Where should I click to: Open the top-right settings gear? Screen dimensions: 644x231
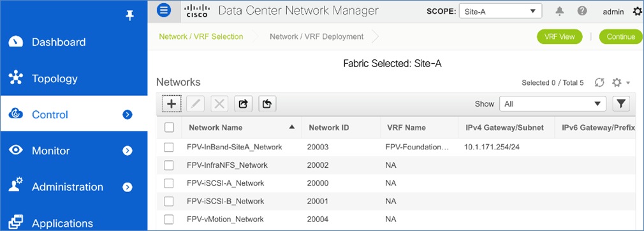[x=638, y=11]
